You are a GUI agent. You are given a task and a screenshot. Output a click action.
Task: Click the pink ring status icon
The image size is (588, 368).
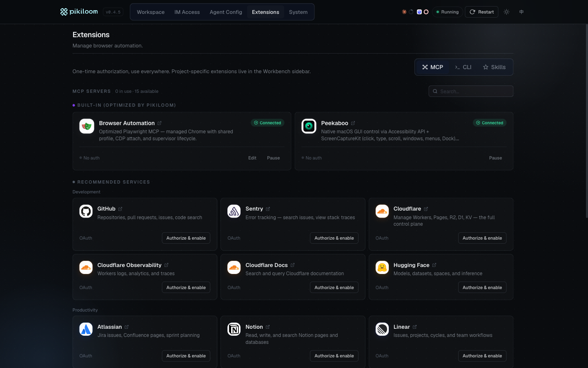[x=426, y=12]
